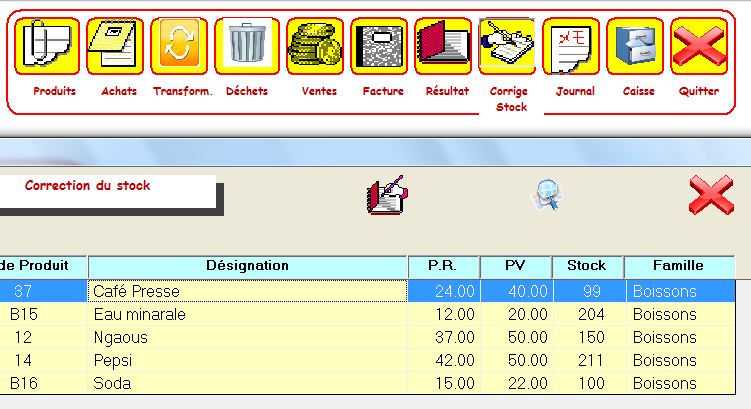Click the Achats label

[x=119, y=91]
